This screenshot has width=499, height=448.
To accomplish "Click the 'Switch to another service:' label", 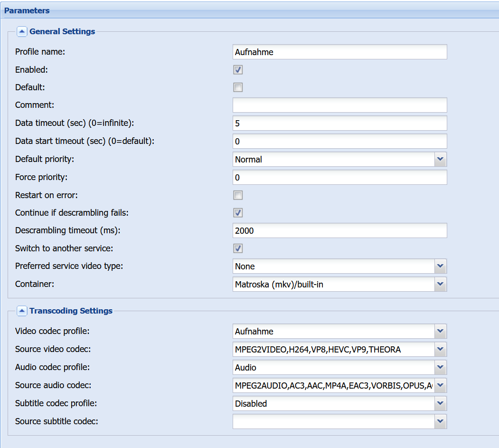I will [64, 248].
